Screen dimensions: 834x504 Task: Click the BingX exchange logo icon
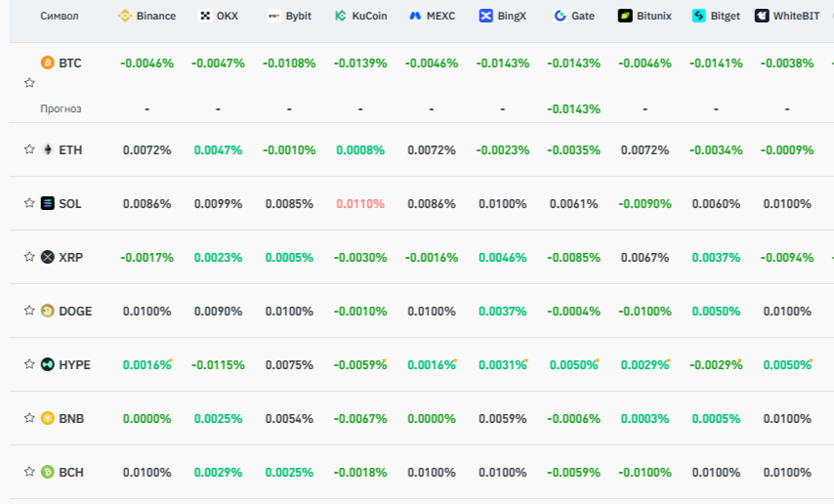click(485, 16)
